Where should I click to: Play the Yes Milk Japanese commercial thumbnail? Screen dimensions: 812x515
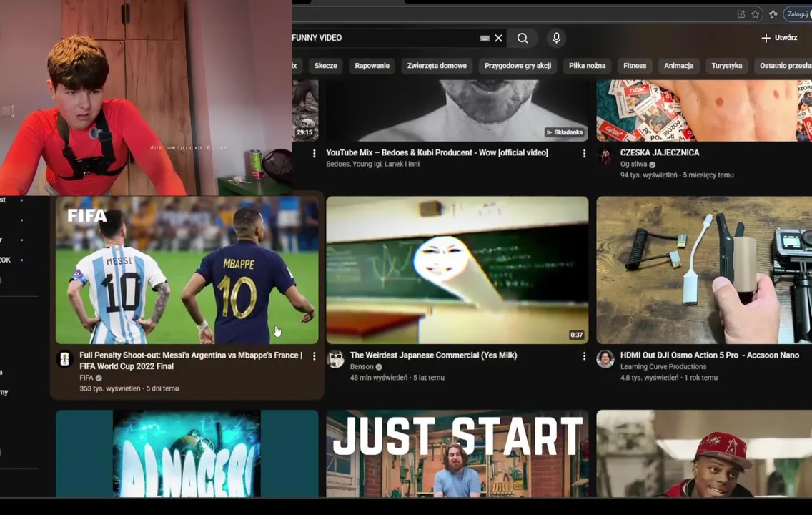[x=457, y=270]
